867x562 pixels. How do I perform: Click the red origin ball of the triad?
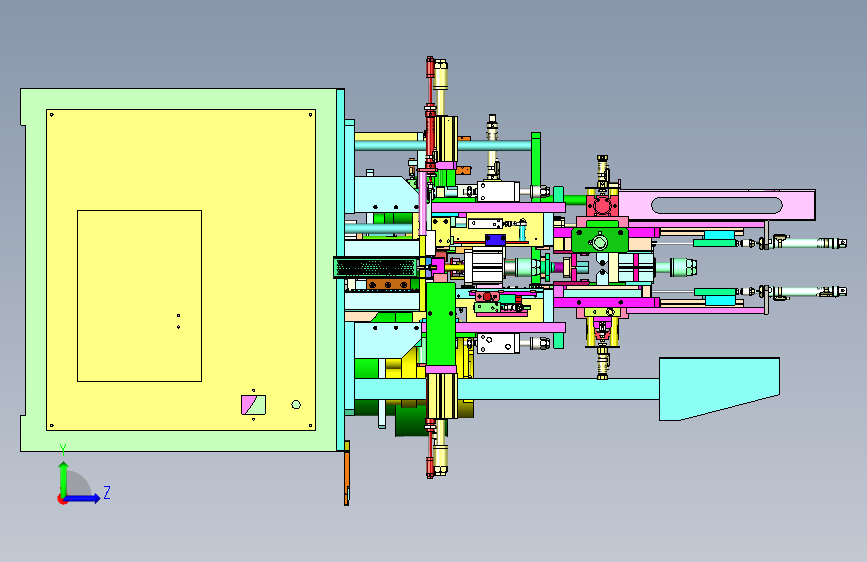click(62, 499)
